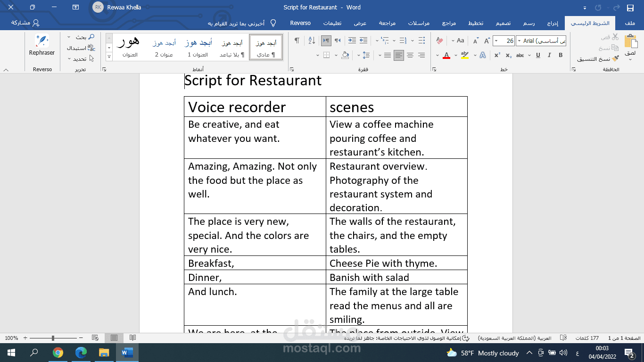Center align the paragraph
644x362 pixels.
tap(410, 55)
